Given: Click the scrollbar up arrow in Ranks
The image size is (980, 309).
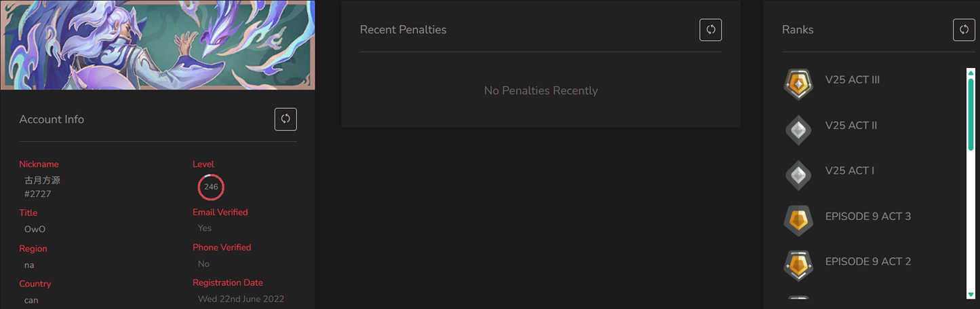Looking at the screenshot, I should [971, 72].
